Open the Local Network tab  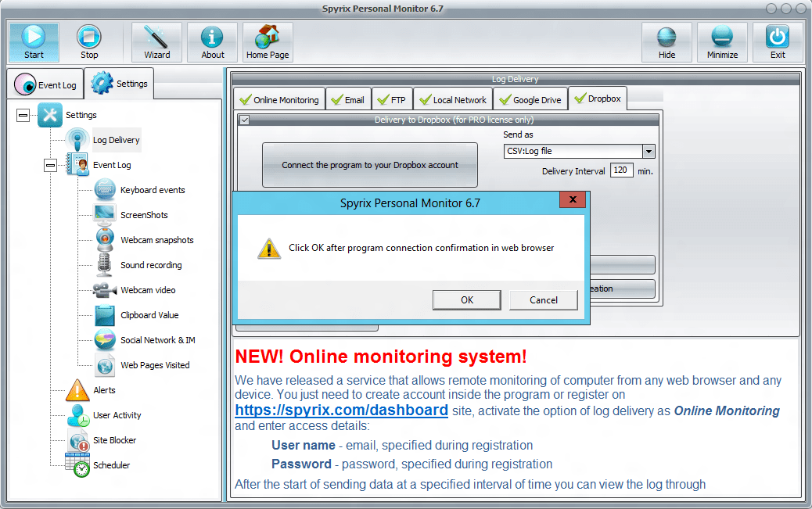pos(453,99)
